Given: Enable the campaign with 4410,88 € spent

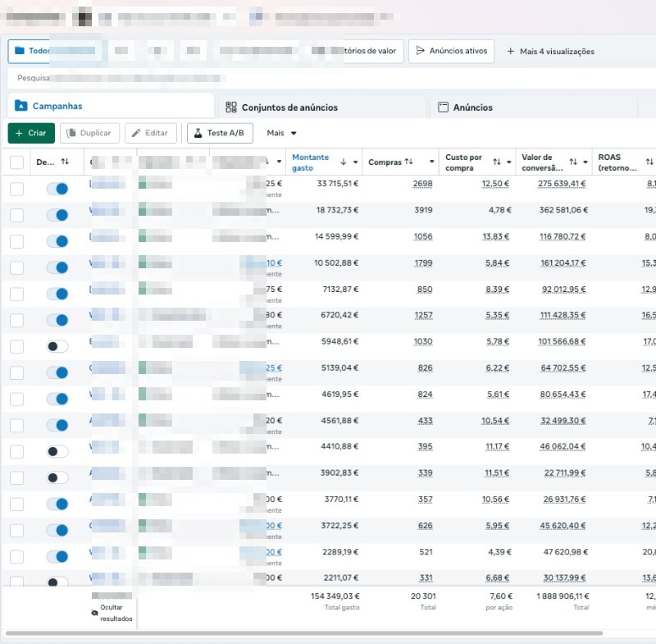Looking at the screenshot, I should coord(57,451).
